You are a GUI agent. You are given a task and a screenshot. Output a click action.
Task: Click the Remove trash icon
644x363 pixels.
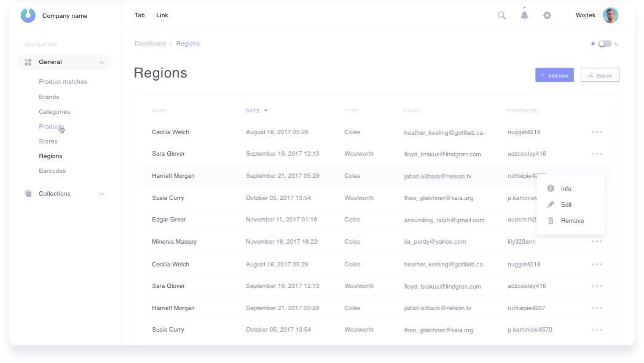click(551, 221)
